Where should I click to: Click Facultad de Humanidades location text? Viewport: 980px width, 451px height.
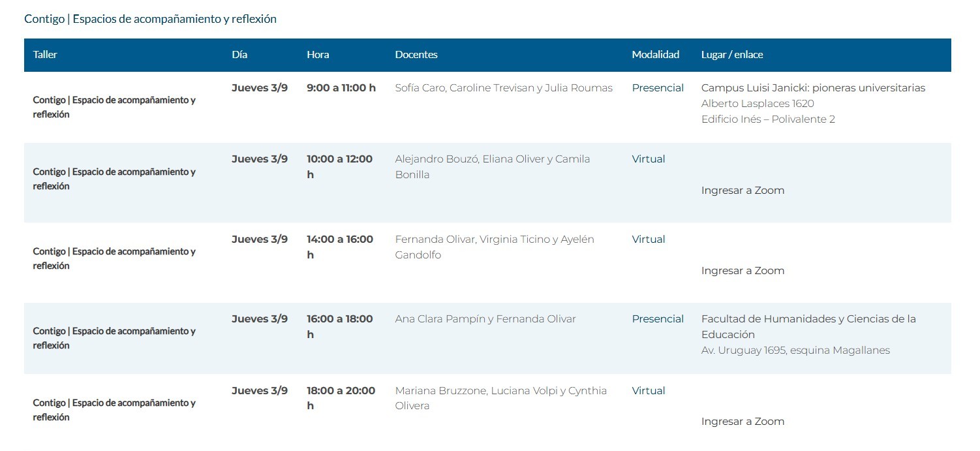808,327
